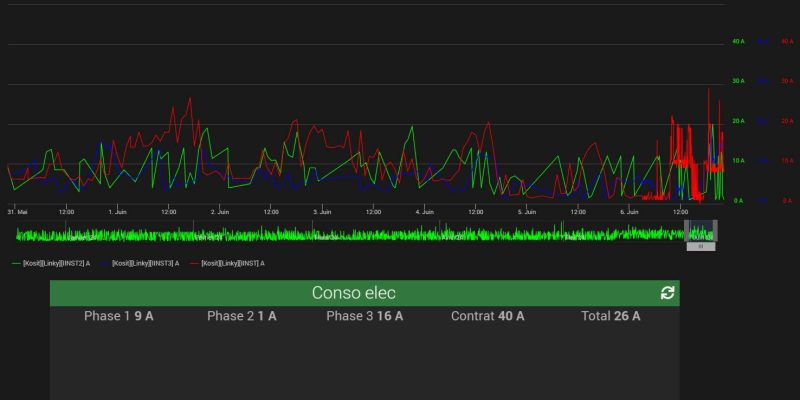Viewport: 800px width, 400px height.
Task: Click the 2. Juin x-axis label
Action: click(220, 212)
